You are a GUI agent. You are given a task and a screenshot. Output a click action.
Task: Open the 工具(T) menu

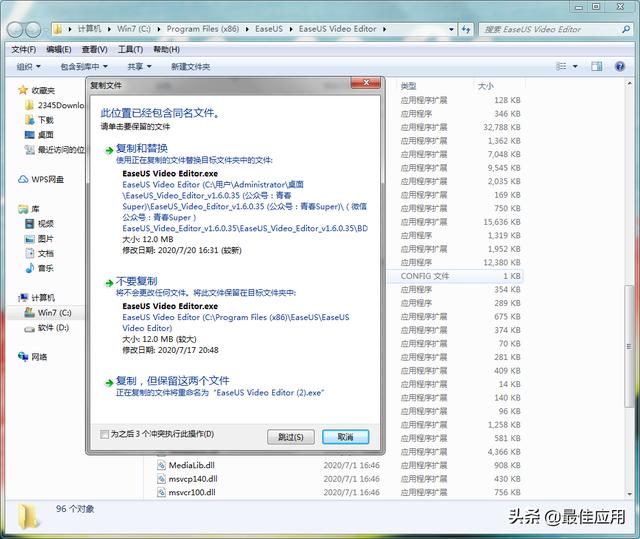click(x=130, y=50)
